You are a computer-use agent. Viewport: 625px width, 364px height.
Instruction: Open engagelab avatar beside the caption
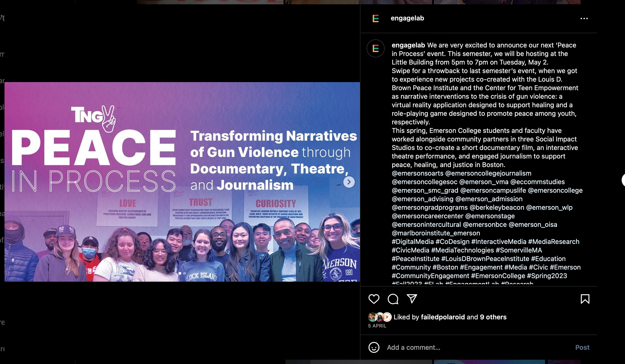pos(375,49)
